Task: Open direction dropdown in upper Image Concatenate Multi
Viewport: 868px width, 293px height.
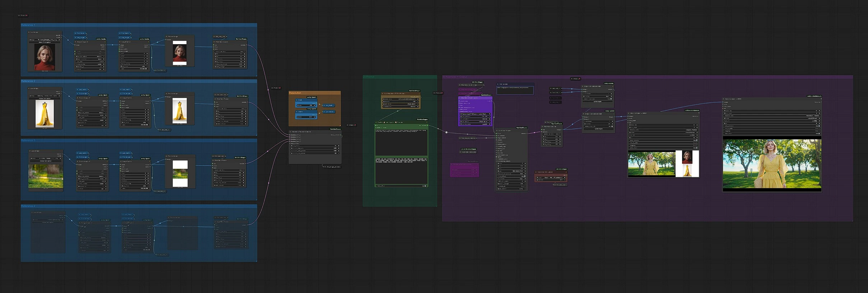Action: coord(597,96)
